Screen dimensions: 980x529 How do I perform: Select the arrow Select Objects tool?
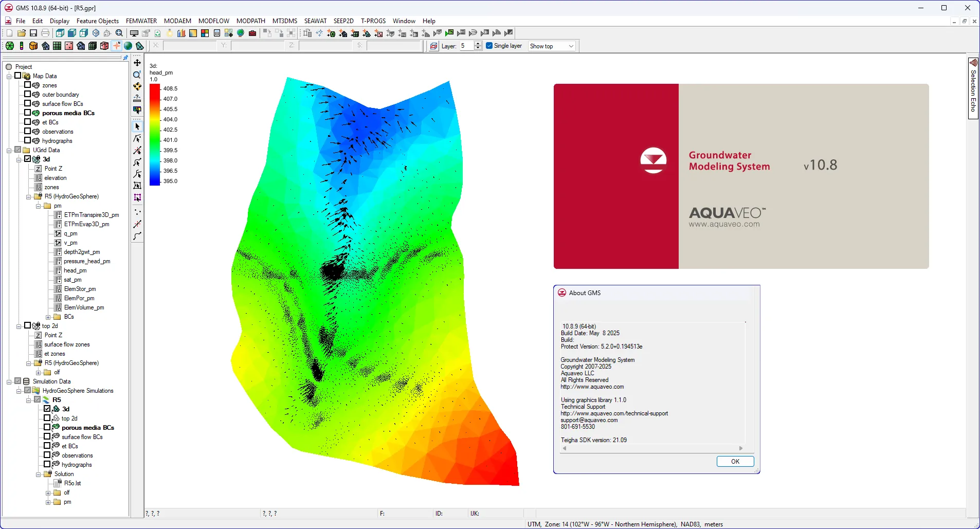tap(137, 126)
